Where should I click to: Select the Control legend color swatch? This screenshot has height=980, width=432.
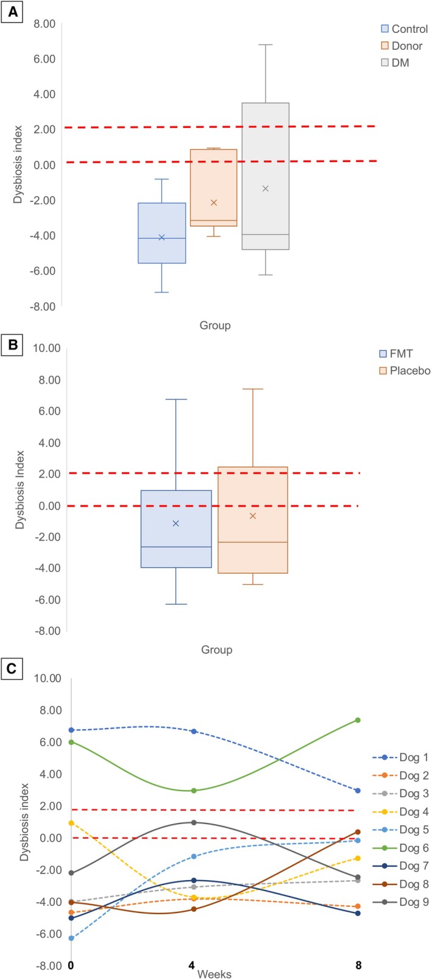(385, 29)
